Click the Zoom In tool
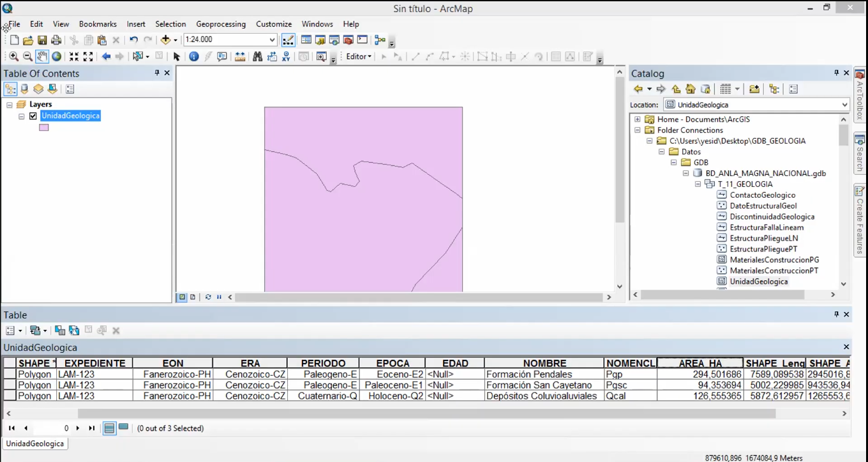This screenshot has height=462, width=868. [13, 57]
